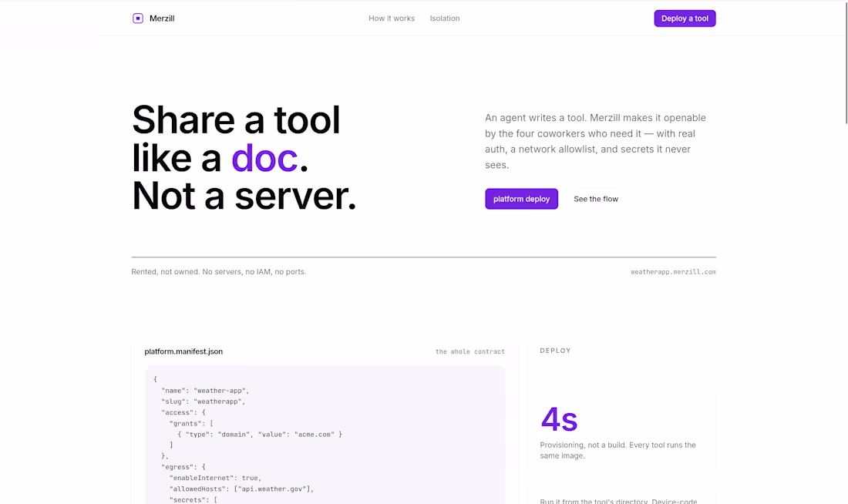
Task: Open the Isolation nav link
Action: [445, 18]
